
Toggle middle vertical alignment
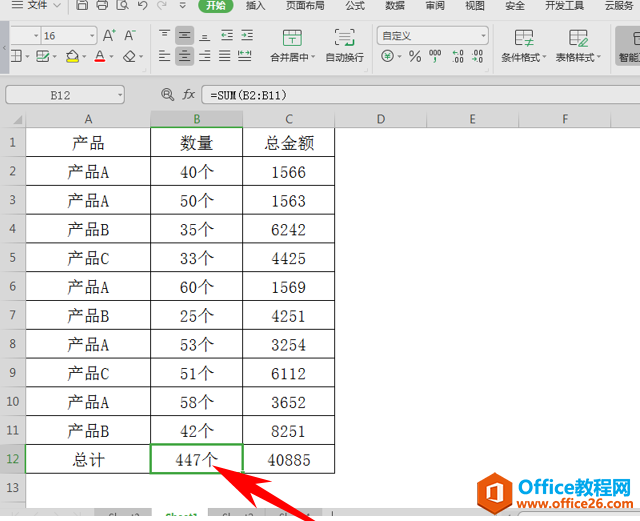click(184, 36)
